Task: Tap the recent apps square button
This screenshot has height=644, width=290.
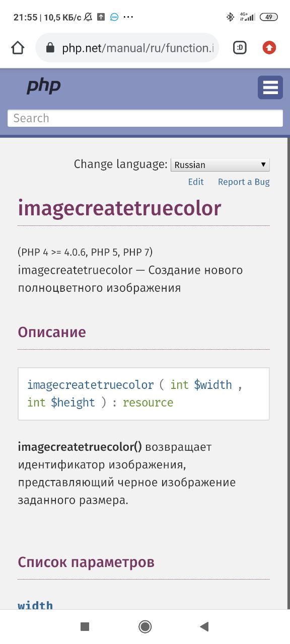Action: (85, 626)
